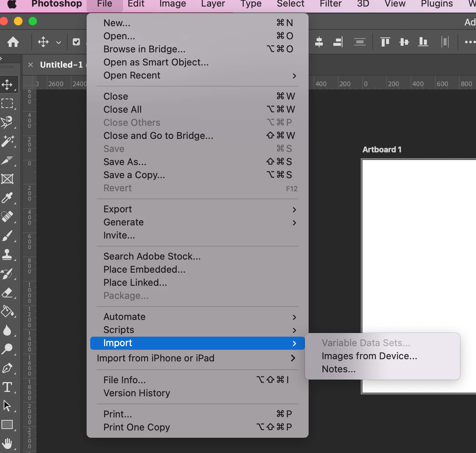This screenshot has width=476, height=453.
Task: Select the Hand tool
Action: point(7,444)
